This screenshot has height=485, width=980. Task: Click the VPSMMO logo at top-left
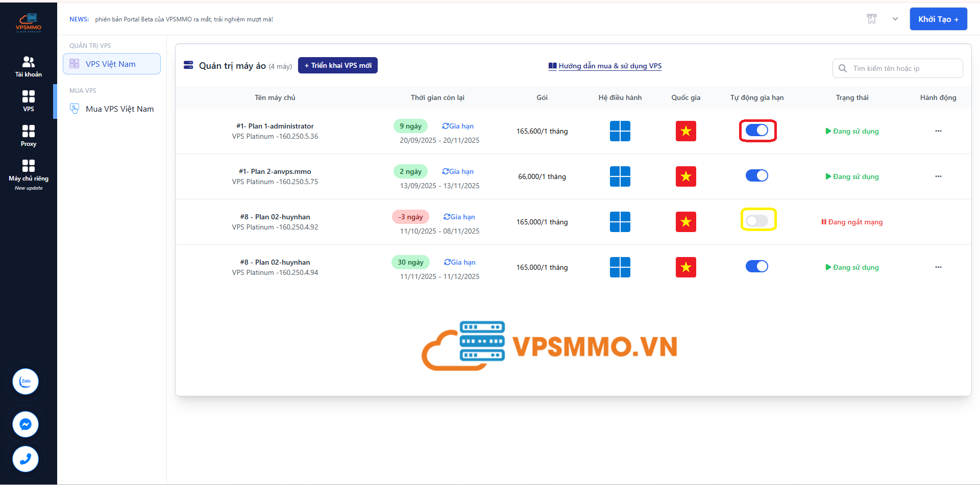tap(29, 23)
